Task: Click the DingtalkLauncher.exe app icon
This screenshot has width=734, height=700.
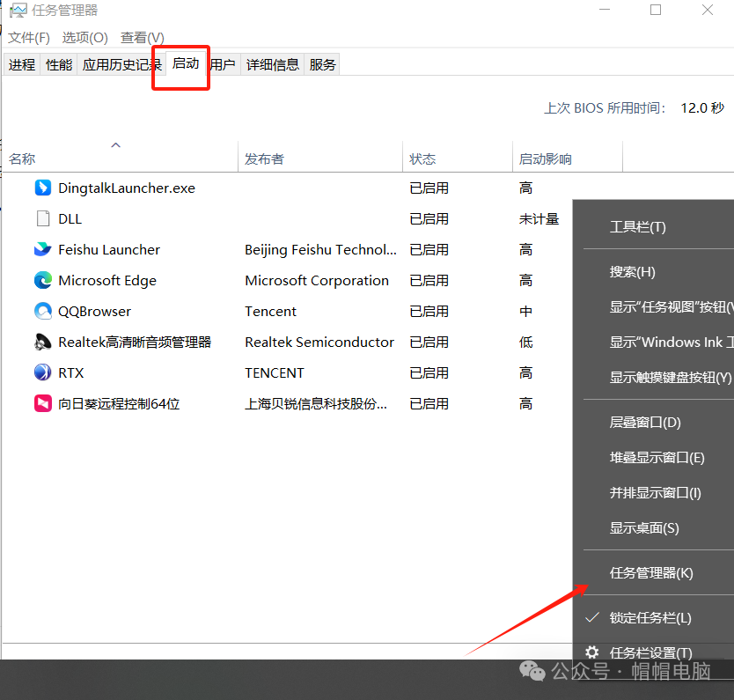Action: 43,188
